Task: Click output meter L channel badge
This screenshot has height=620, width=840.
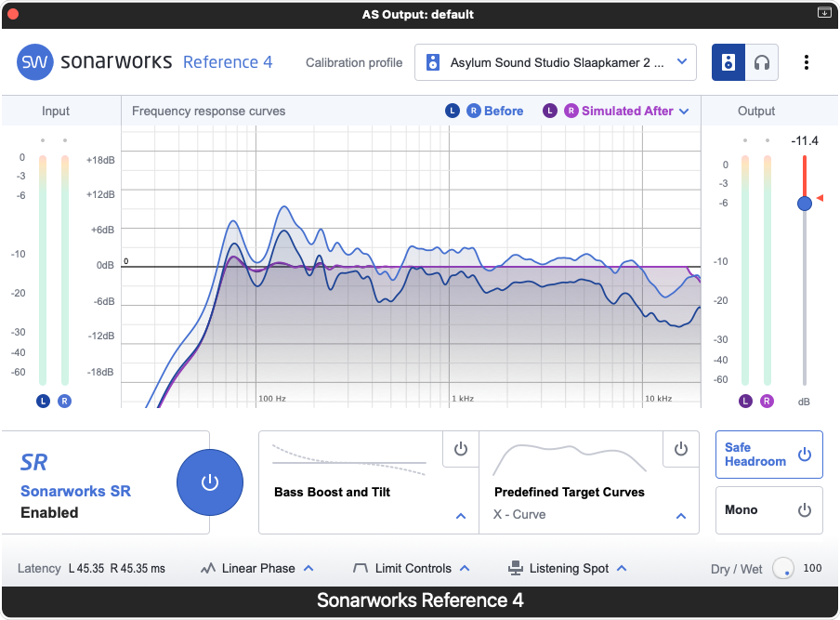Action: tap(745, 401)
